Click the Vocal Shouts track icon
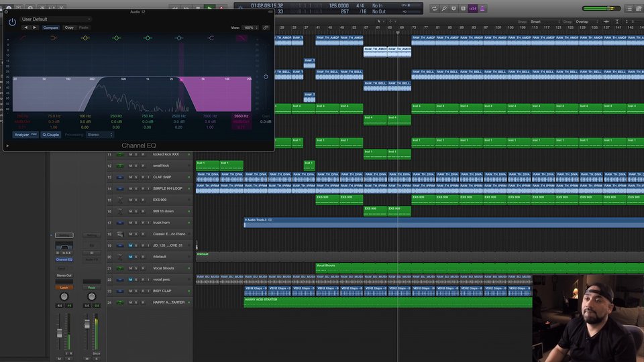The width and height of the screenshot is (644, 362). [x=120, y=268]
